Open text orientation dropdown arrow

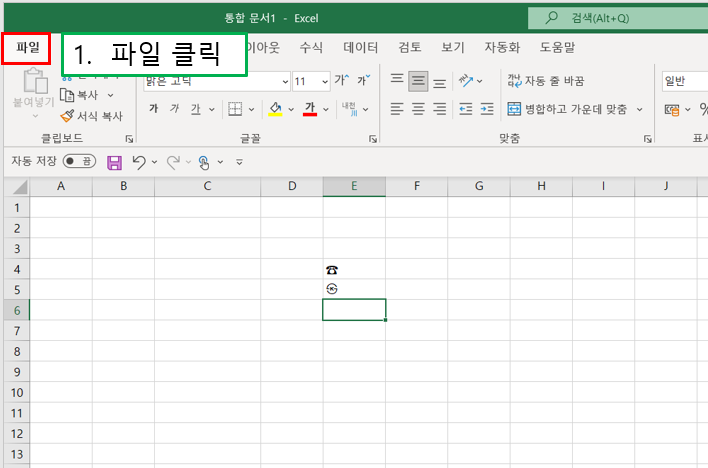(x=480, y=81)
